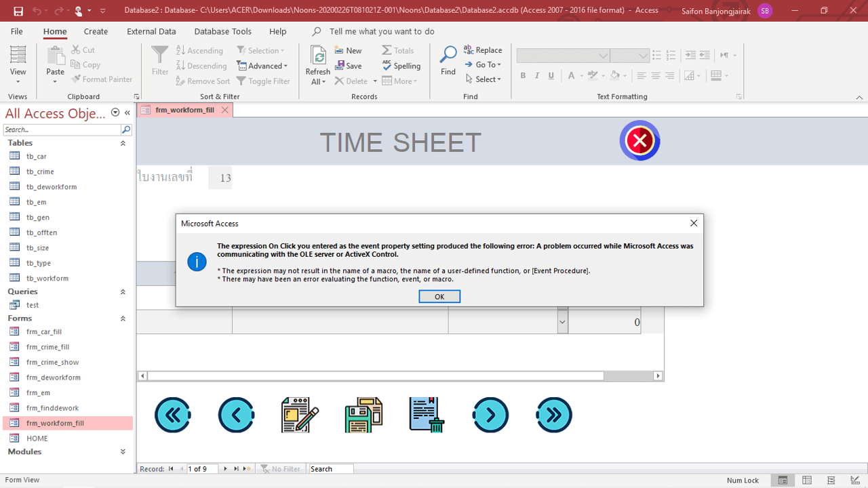Click Replace in Find group

point(483,50)
